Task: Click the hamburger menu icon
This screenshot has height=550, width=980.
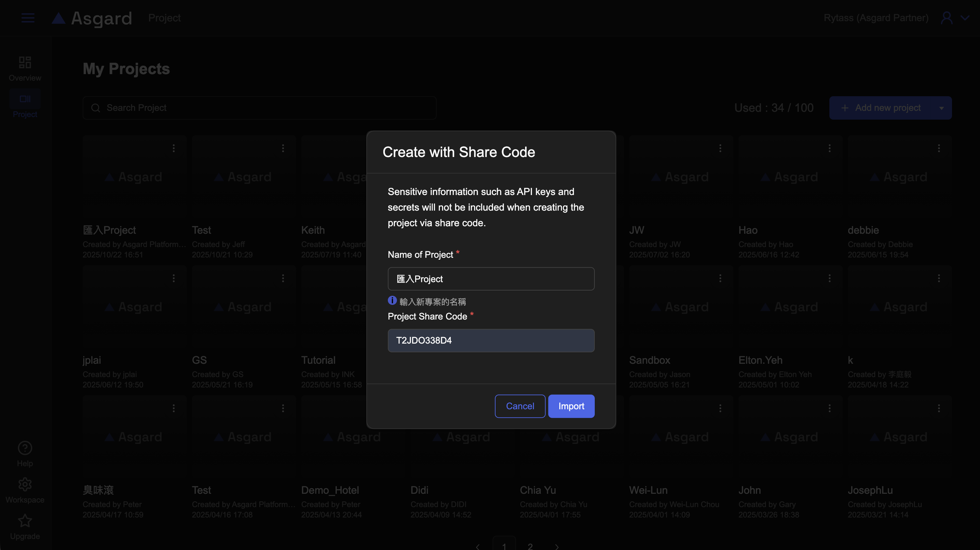Action: point(28,18)
